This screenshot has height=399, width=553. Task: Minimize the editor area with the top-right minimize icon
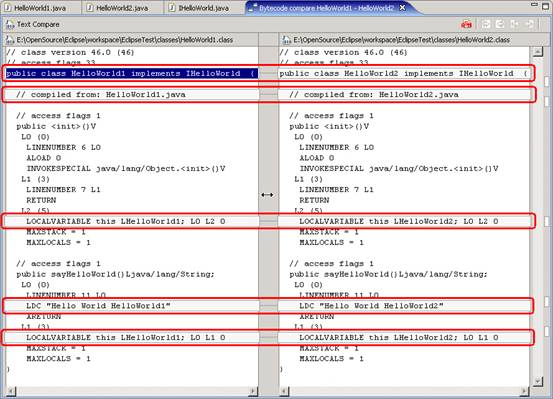(x=534, y=5)
